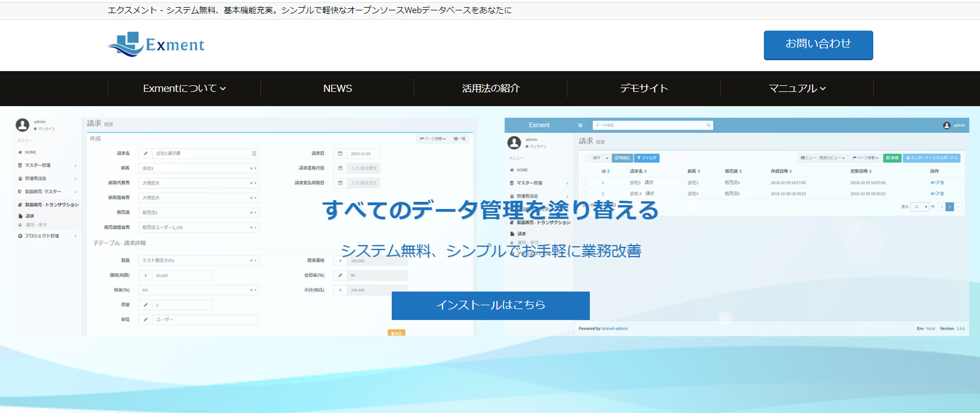
Task: Click pencil icon beside 数量 field
Action: [x=145, y=305]
